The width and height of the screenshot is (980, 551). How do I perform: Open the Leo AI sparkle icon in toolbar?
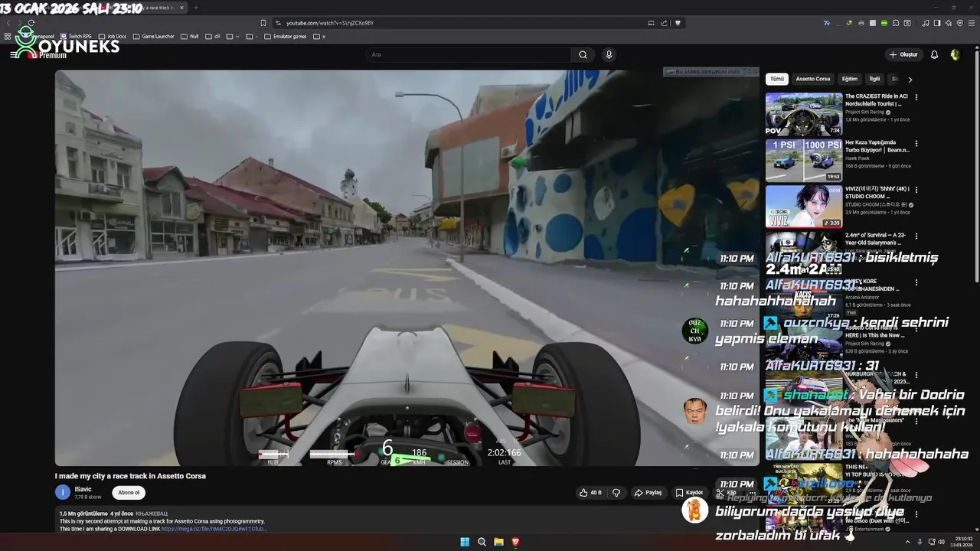point(949,23)
